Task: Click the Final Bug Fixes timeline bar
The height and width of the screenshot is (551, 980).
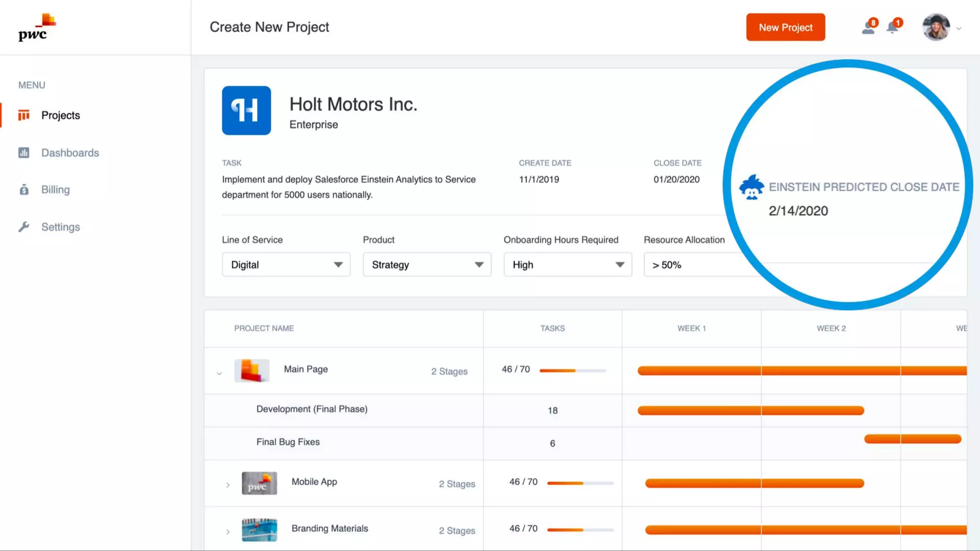Action: (x=912, y=439)
